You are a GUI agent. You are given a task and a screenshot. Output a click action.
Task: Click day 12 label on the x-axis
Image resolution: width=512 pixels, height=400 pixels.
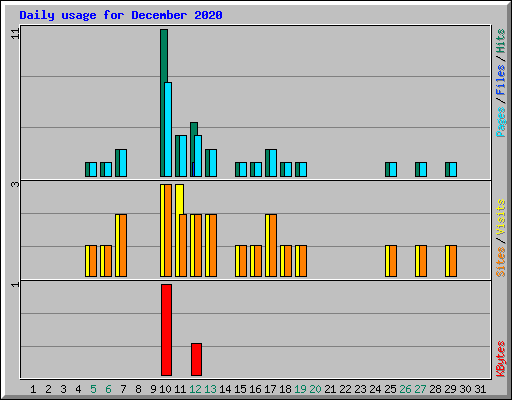pyautogui.click(x=195, y=389)
